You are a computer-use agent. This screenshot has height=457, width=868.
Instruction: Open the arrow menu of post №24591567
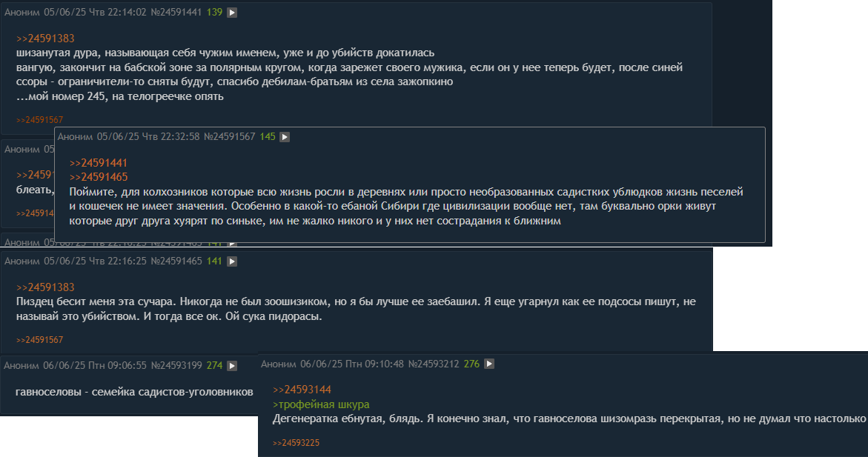point(285,137)
